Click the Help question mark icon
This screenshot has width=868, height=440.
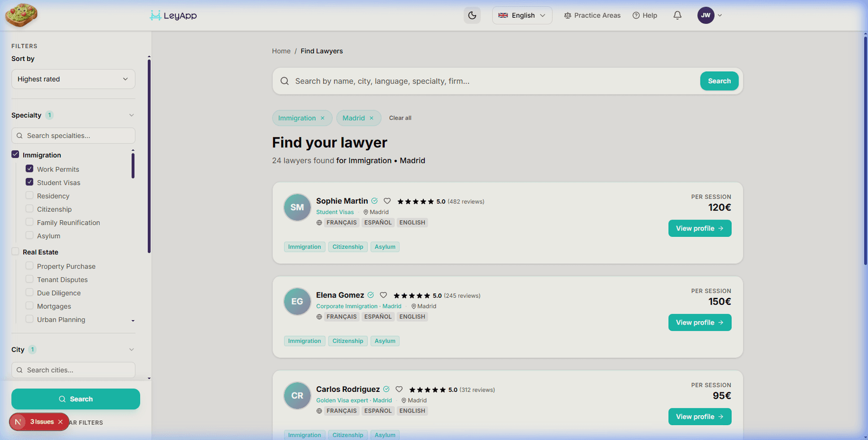click(635, 15)
